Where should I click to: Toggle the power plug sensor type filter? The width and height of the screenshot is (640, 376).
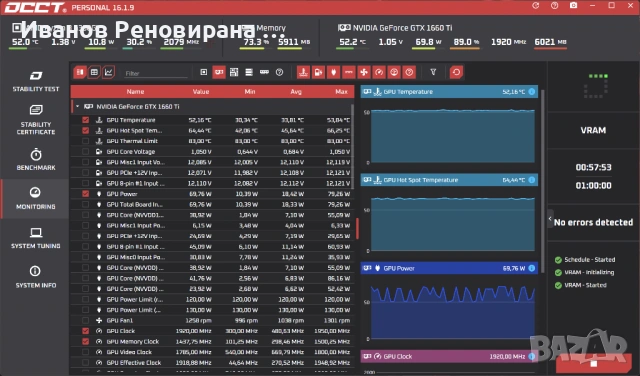coord(333,72)
